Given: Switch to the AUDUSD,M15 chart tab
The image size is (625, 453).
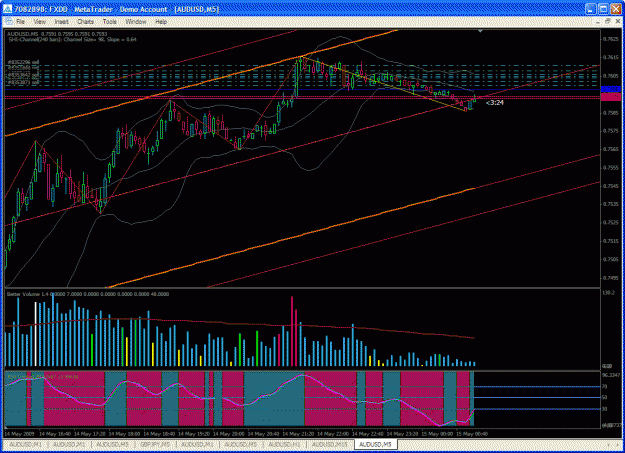Looking at the screenshot, I should point(329,444).
